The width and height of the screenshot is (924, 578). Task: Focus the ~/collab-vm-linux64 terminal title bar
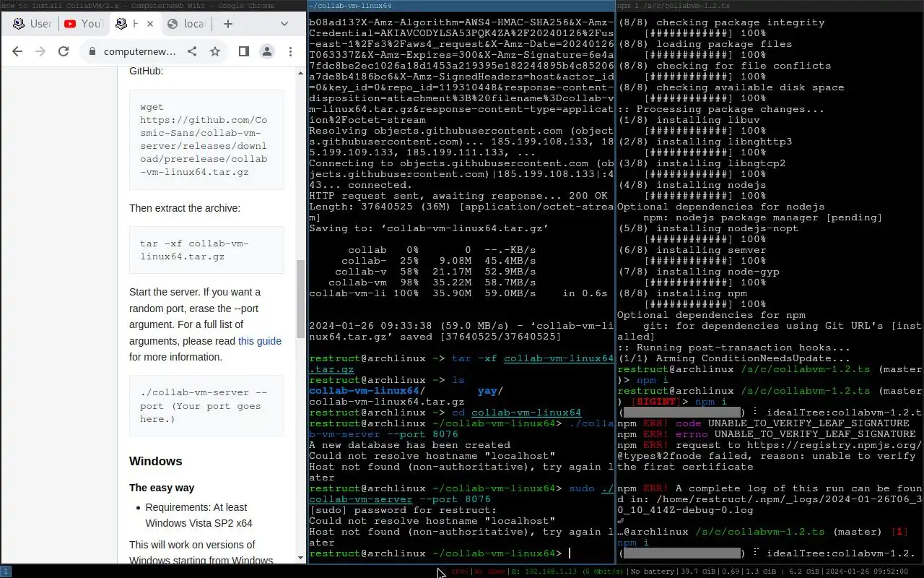pos(461,5)
